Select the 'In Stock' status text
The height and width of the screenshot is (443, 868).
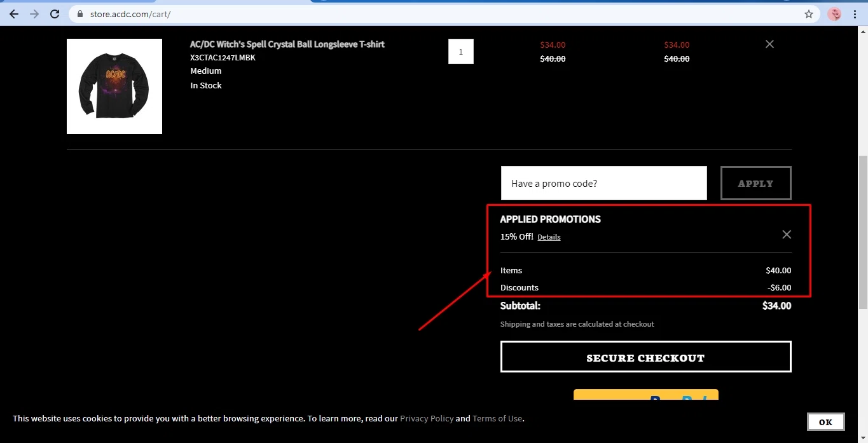pos(206,85)
